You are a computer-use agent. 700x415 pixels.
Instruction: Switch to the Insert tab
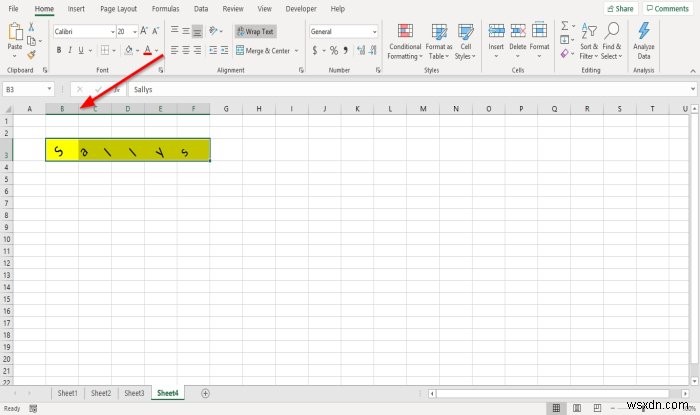pos(76,8)
